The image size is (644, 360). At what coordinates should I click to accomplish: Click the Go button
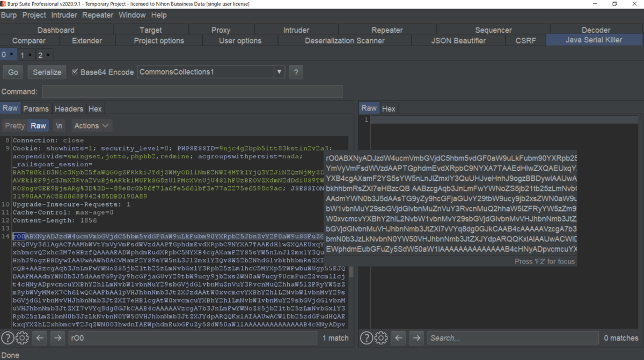[13, 72]
